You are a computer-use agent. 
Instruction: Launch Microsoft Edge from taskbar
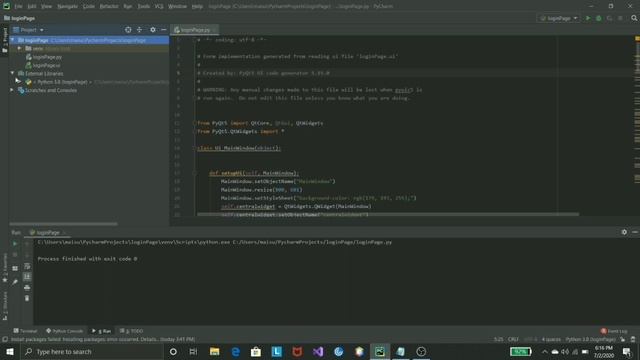(x=236, y=351)
